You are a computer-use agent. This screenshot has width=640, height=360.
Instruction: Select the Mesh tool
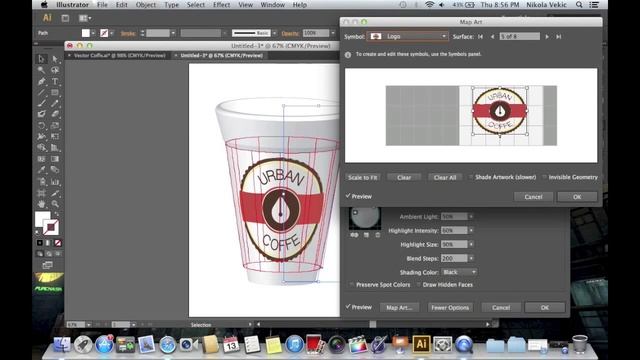click(x=41, y=159)
